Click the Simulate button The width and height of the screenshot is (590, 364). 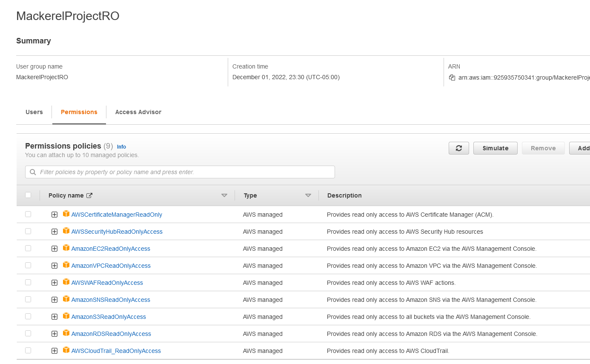(495, 148)
